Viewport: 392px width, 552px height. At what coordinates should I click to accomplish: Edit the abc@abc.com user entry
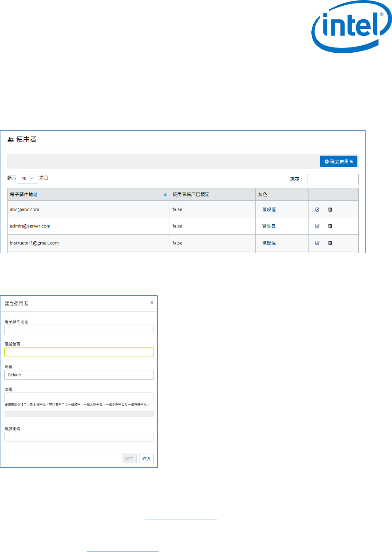pyautogui.click(x=317, y=210)
